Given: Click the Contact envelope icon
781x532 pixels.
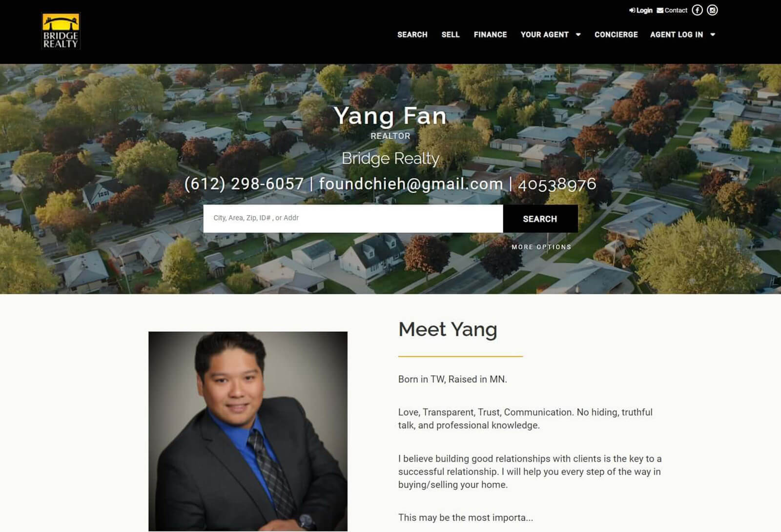Looking at the screenshot, I should click(660, 10).
